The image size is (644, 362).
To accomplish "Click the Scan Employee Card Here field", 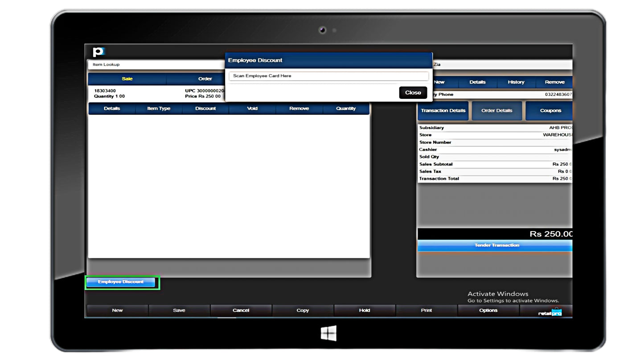I will [x=328, y=76].
